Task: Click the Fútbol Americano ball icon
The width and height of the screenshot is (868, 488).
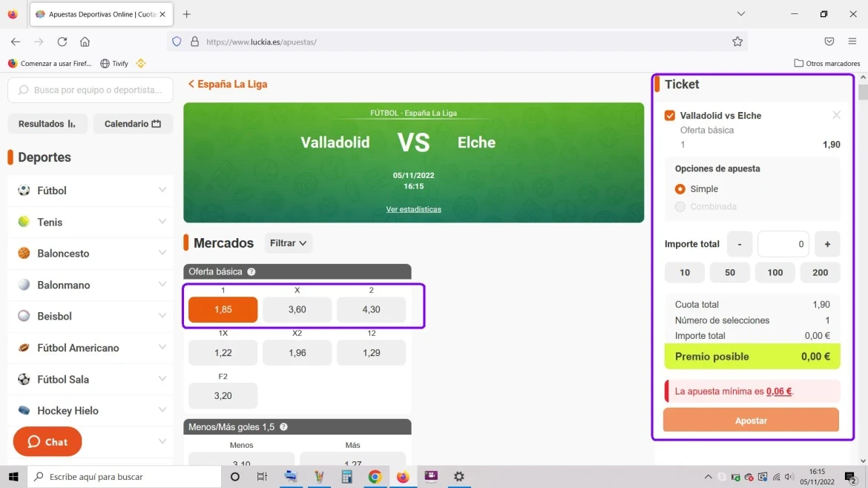Action: pyautogui.click(x=24, y=348)
